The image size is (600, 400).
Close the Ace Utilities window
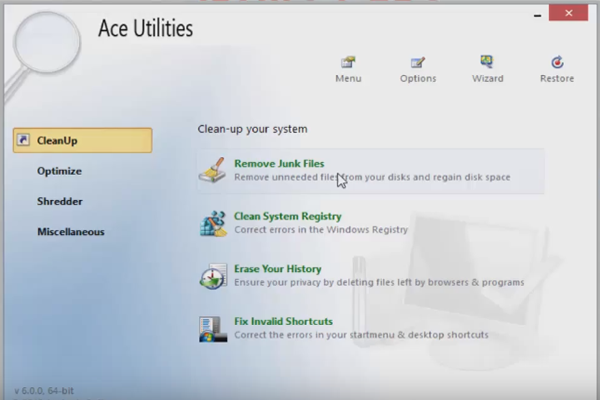(568, 13)
